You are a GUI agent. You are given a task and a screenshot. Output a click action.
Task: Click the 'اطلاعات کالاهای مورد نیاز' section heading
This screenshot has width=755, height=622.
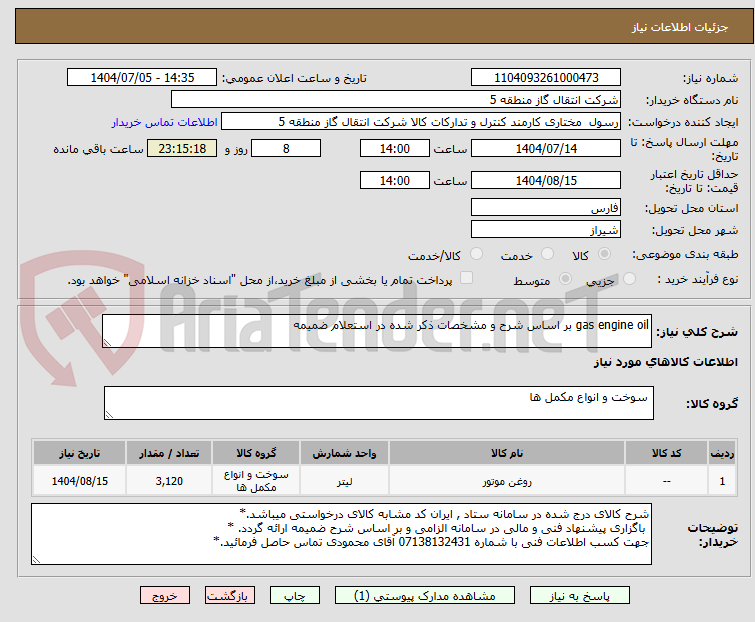665,362
